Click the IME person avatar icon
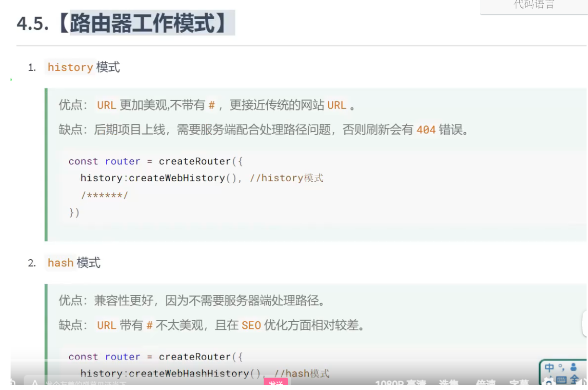The width and height of the screenshot is (588, 390). [573, 368]
